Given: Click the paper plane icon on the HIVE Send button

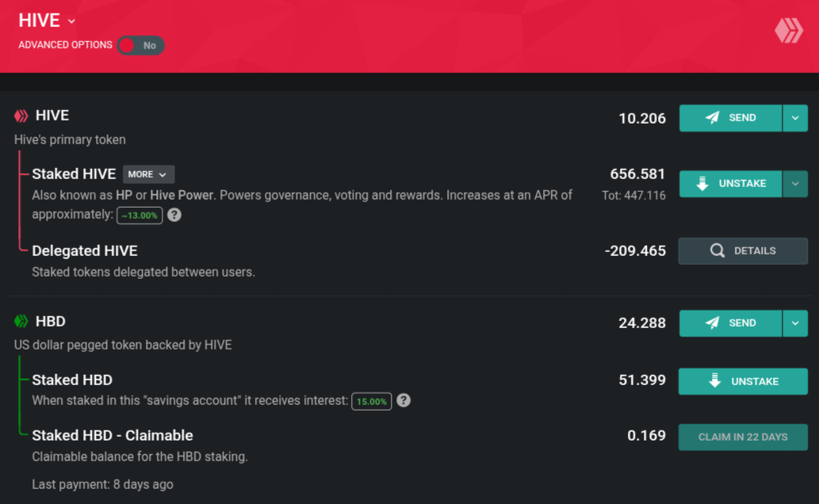Looking at the screenshot, I should [x=712, y=117].
